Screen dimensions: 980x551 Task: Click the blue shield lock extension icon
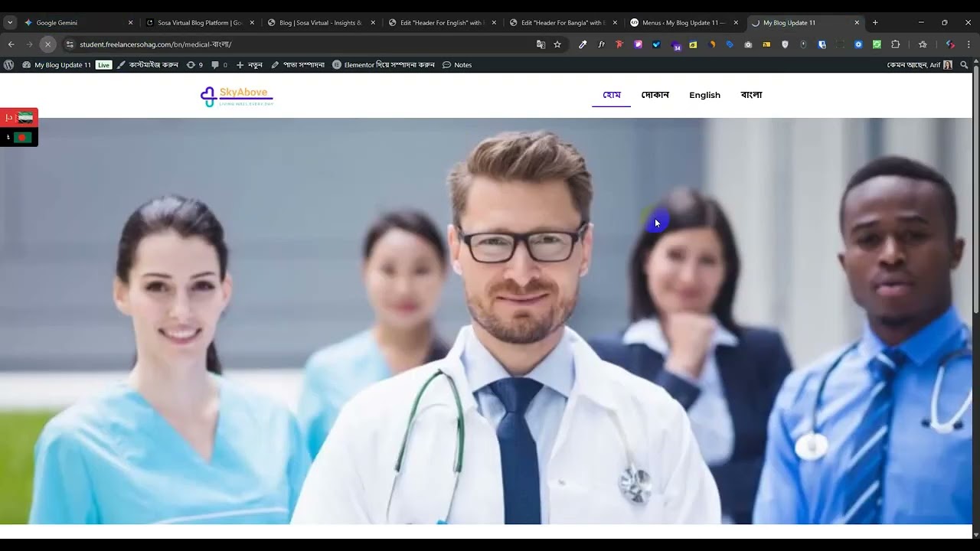tap(822, 44)
